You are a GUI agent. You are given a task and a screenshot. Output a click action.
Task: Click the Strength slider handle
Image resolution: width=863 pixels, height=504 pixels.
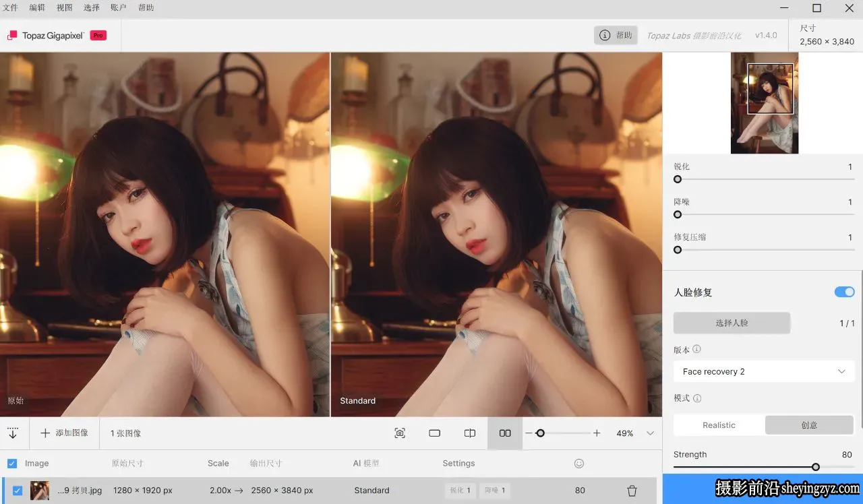pos(816,467)
